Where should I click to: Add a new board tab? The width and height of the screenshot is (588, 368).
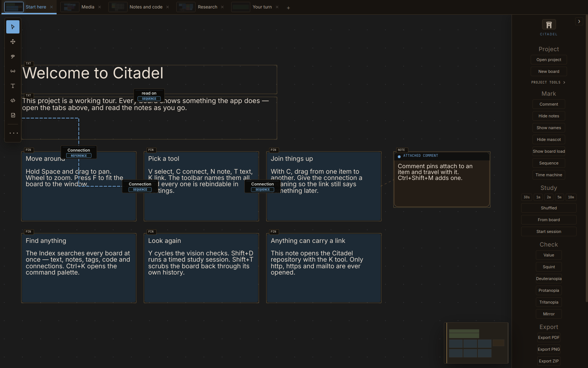(x=288, y=7)
